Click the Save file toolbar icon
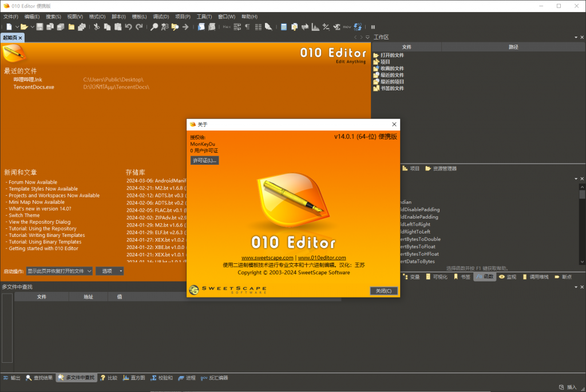The image size is (586, 392). (x=40, y=27)
